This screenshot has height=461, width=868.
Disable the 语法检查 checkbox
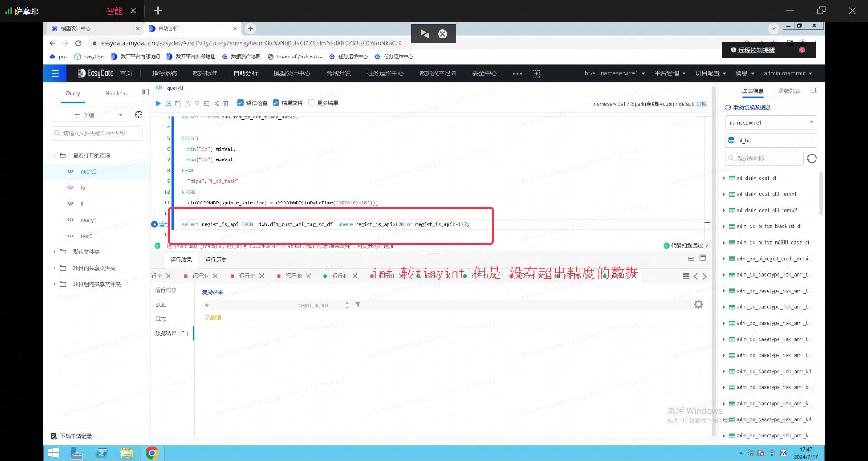[241, 103]
